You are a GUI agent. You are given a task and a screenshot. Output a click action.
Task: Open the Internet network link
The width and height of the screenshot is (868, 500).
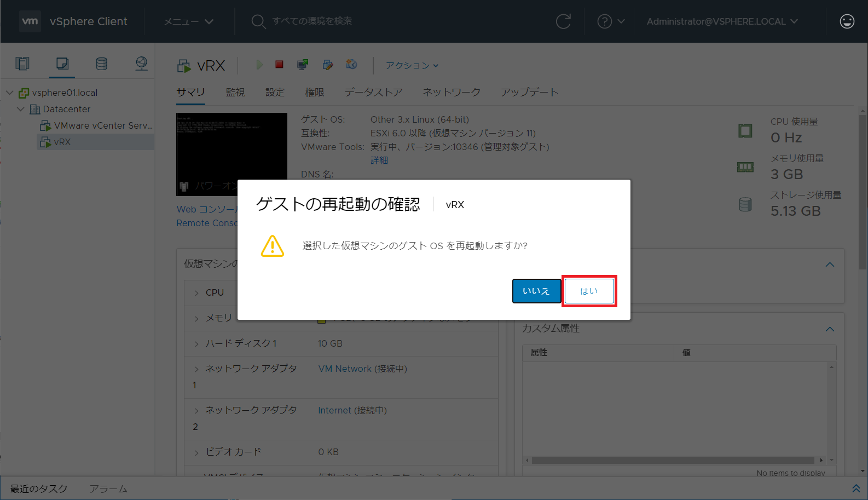(334, 410)
